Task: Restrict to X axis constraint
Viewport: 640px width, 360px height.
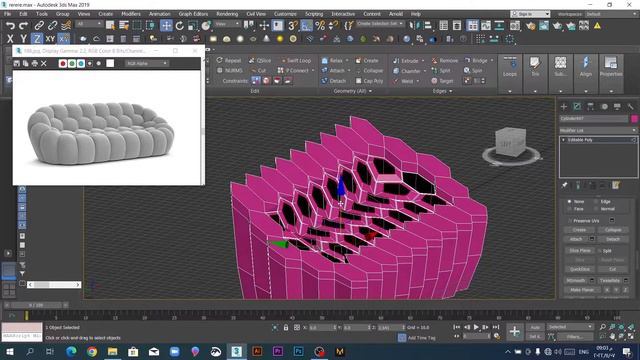Action: tap(10, 39)
